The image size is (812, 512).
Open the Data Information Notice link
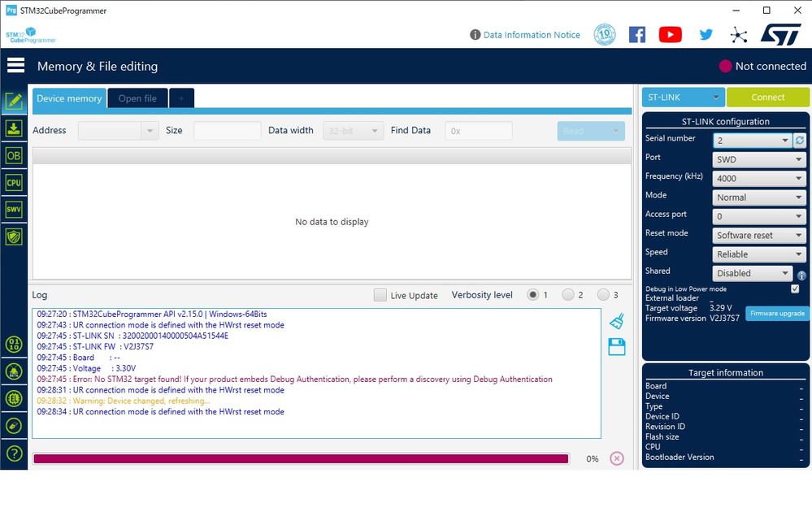(532, 35)
